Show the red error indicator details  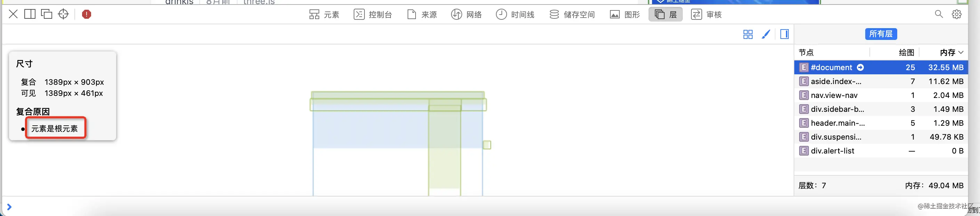(87, 15)
